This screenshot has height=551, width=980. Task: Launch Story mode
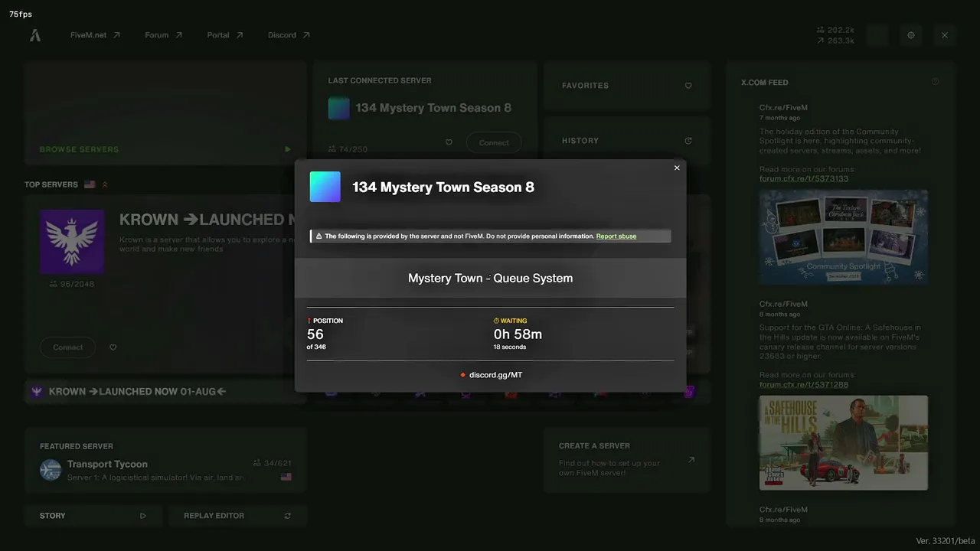point(93,516)
